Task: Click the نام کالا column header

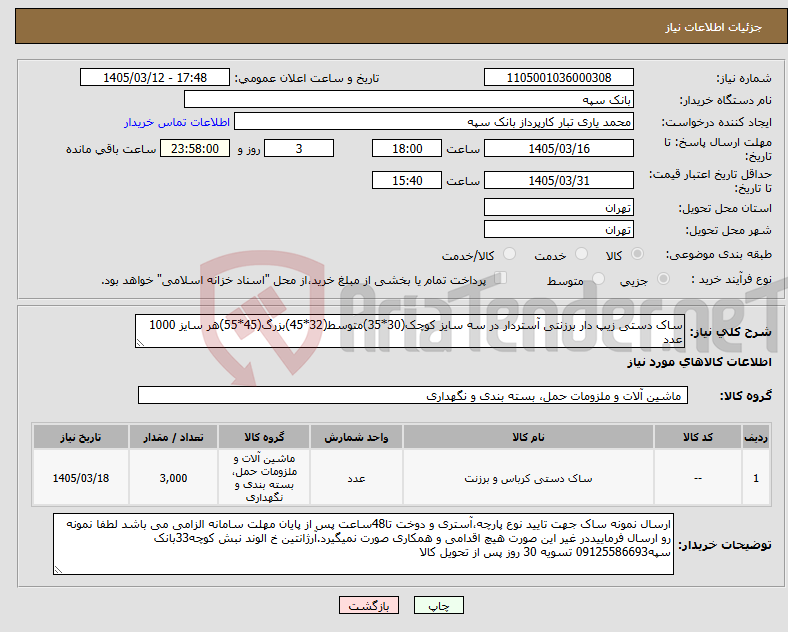Action: click(x=528, y=437)
